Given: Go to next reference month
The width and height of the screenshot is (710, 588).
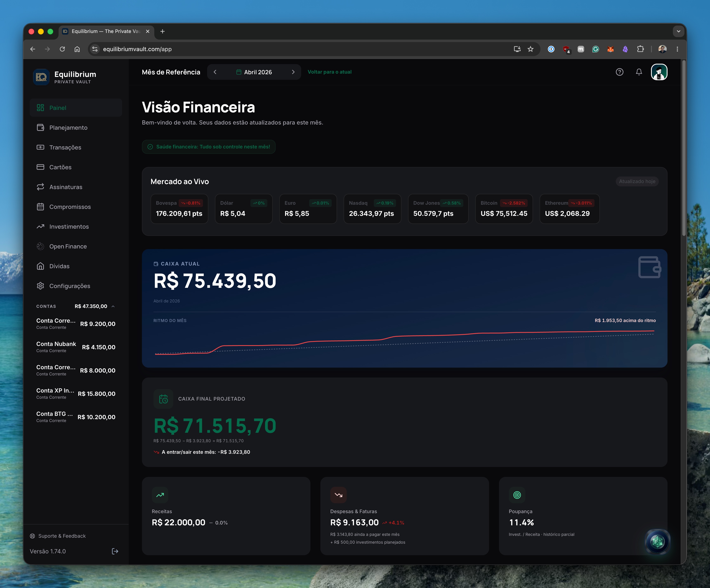Looking at the screenshot, I should coord(293,72).
